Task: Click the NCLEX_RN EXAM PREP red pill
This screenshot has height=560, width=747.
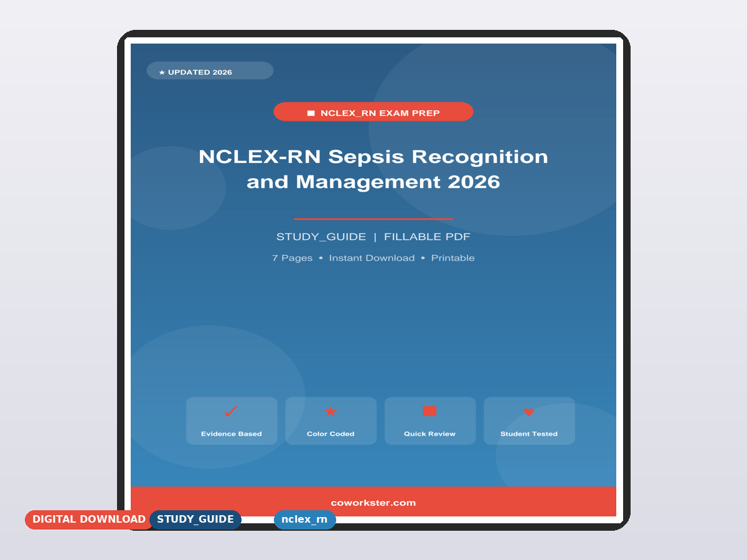Action: tap(374, 112)
